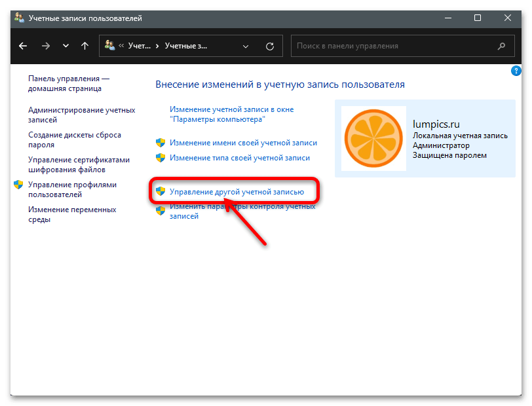Focus the 'Поиск в панели управления' search field
This screenshot has height=406, width=532.
(x=402, y=46)
